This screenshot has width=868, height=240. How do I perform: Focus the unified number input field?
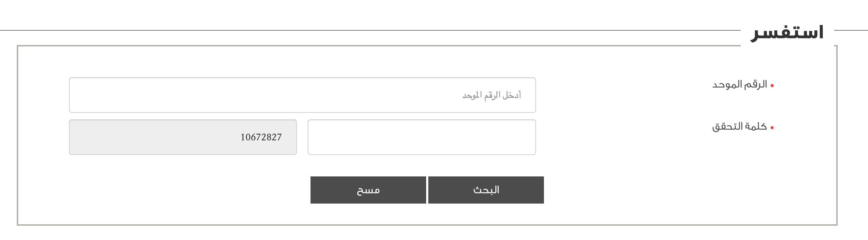(x=302, y=95)
